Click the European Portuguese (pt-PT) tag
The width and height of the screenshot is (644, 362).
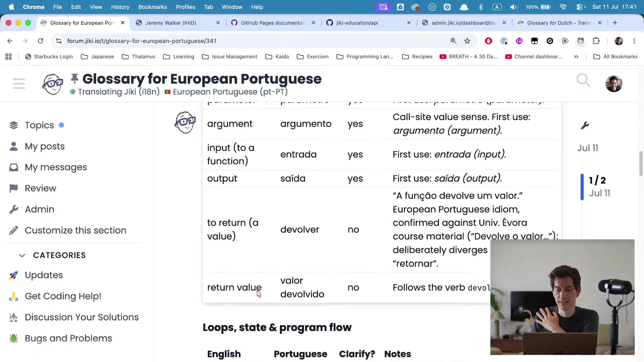226,92
